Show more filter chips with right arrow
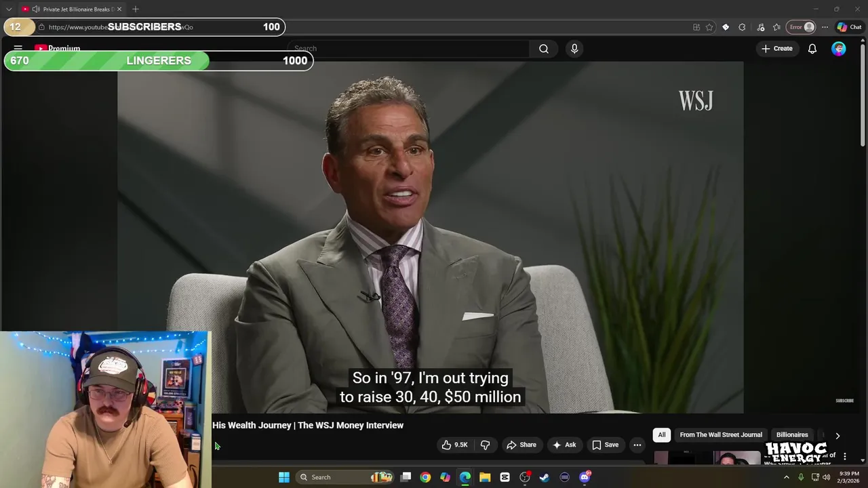Viewport: 868px width, 488px height. 837,435
